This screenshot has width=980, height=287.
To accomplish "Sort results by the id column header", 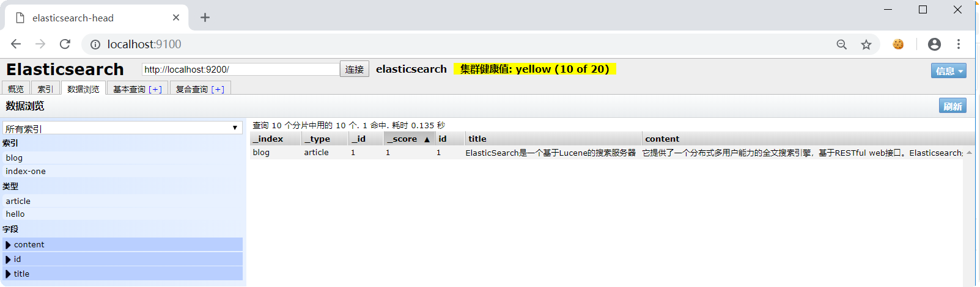I will coord(450,139).
